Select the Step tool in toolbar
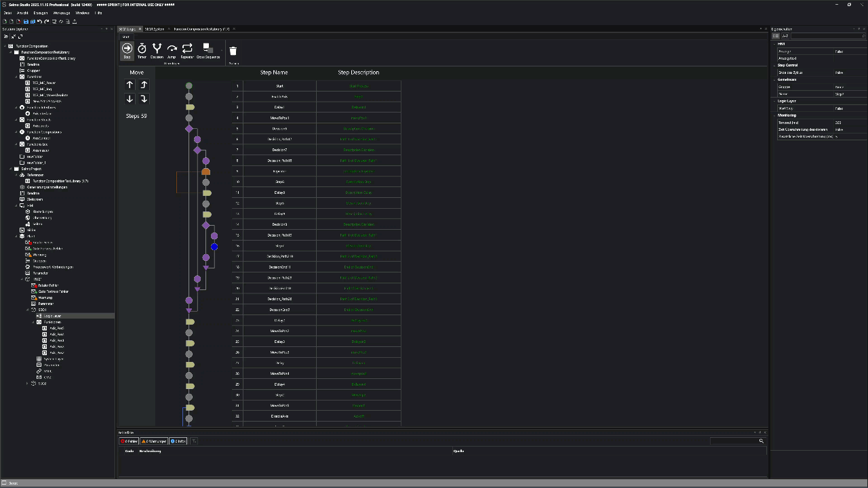 pos(127,50)
